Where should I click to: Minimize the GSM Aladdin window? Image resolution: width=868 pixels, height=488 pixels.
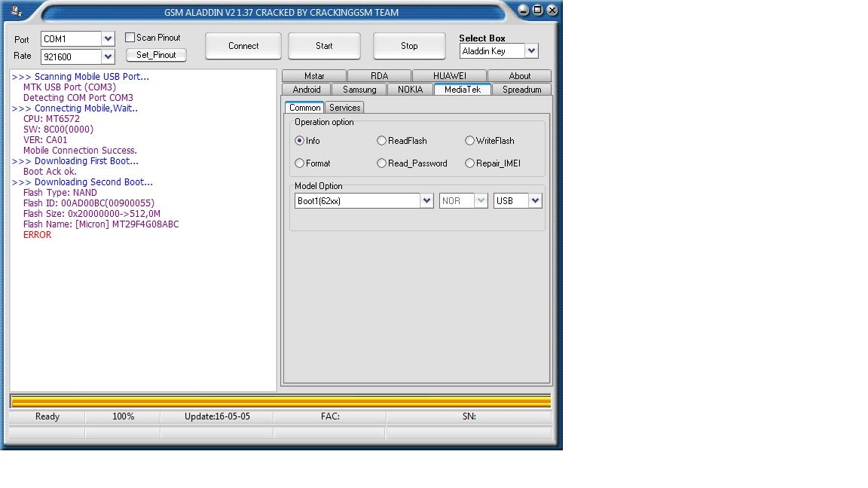(x=523, y=10)
